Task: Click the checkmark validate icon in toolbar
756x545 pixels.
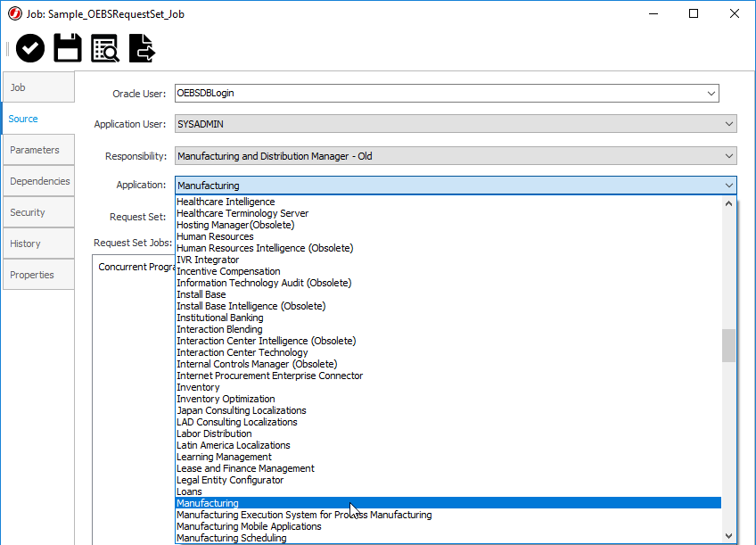Action: 30,48
